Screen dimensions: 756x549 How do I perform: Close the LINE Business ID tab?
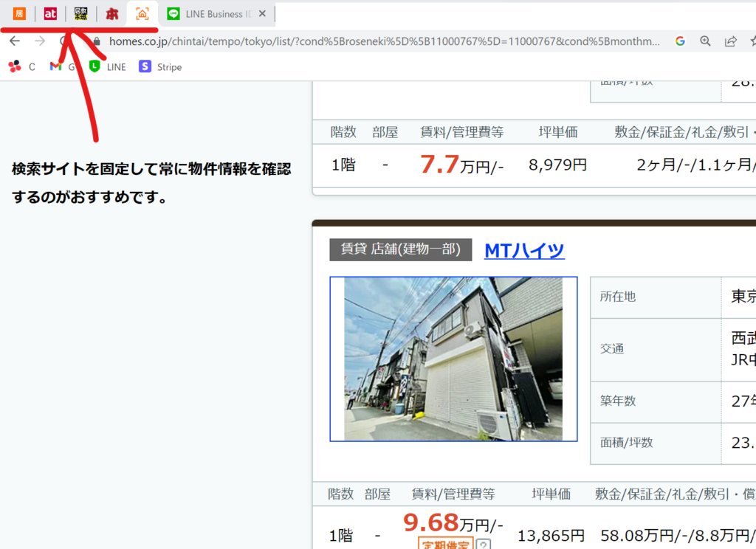point(262,14)
